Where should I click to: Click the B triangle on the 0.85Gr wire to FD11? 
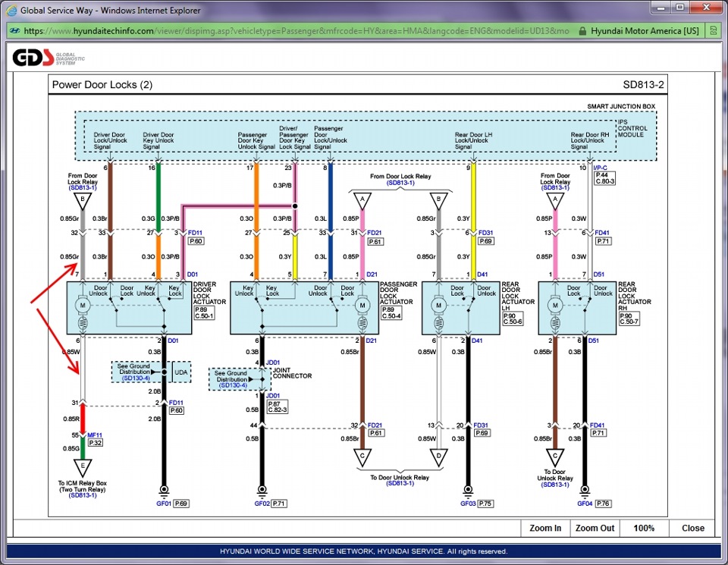point(83,200)
